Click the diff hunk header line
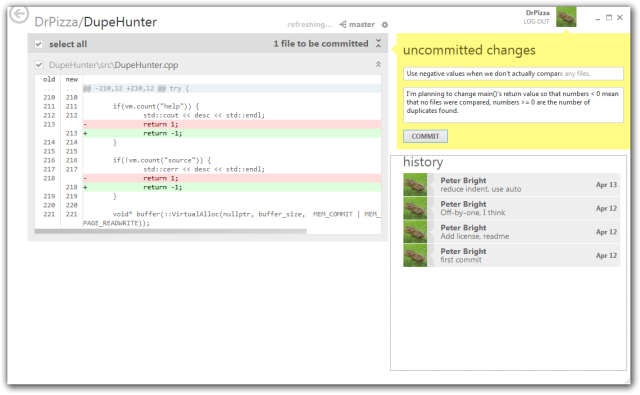 pos(232,88)
